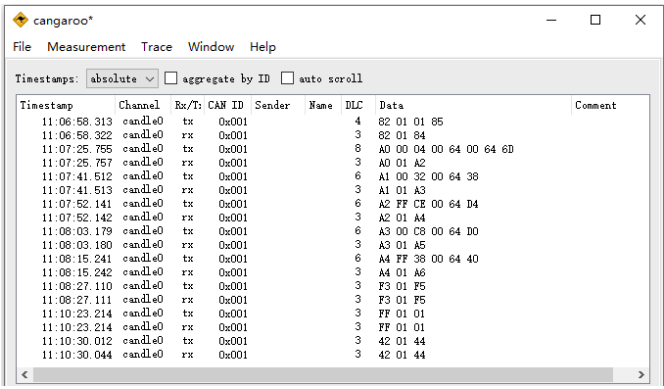Viewport: 664px width, 389px height.
Task: Enable the auto scroll checkbox
Action: coord(287,78)
